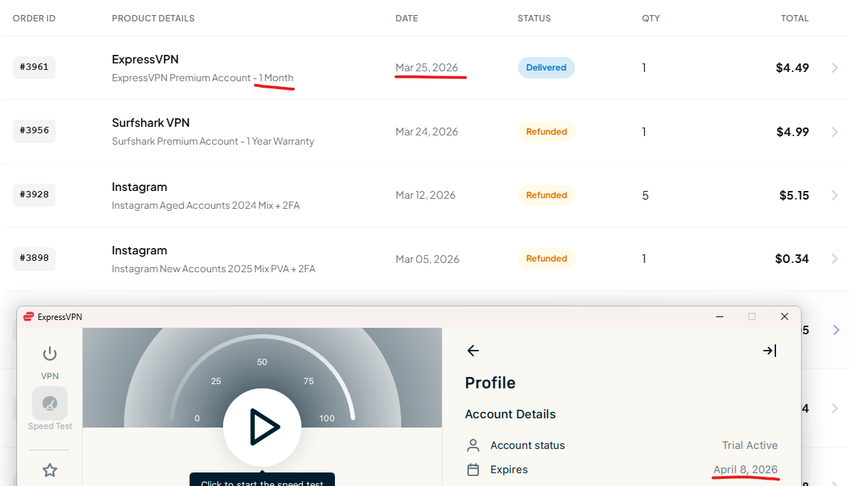This screenshot has width=868, height=486.
Task: Expand order #3898 with its chevron
Action: (x=835, y=259)
